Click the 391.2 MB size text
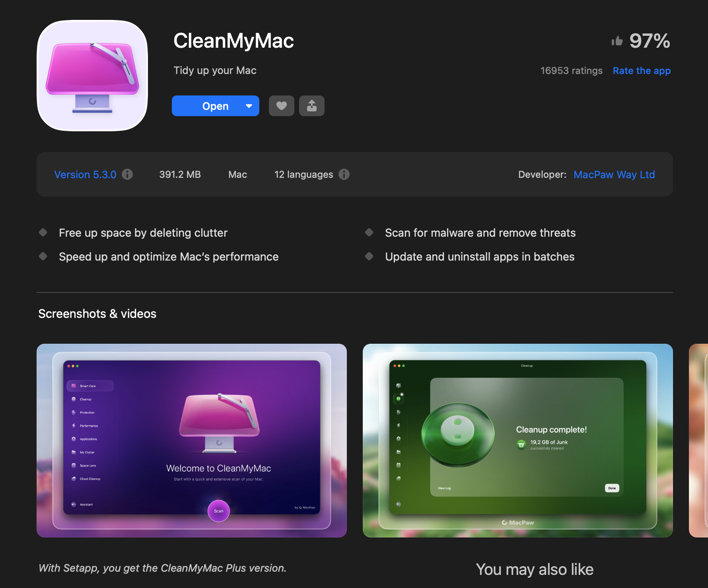708x588 pixels. point(180,175)
